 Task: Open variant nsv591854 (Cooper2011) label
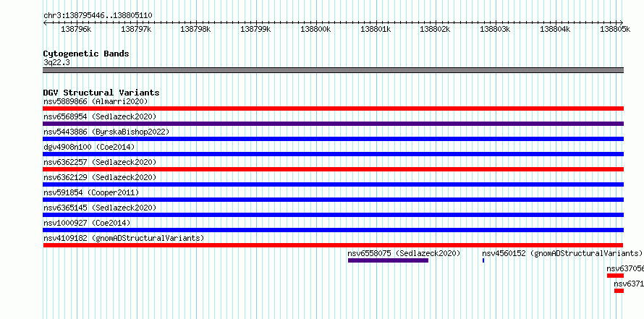pos(91,192)
